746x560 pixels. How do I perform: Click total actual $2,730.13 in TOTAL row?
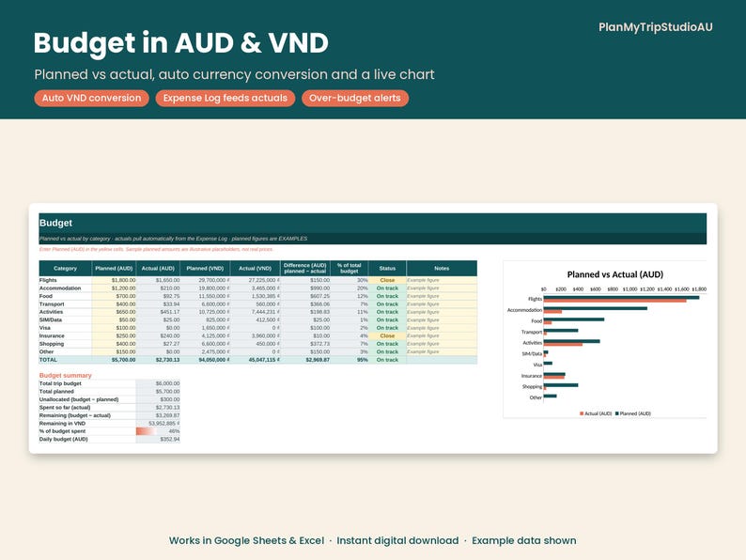[x=158, y=360]
